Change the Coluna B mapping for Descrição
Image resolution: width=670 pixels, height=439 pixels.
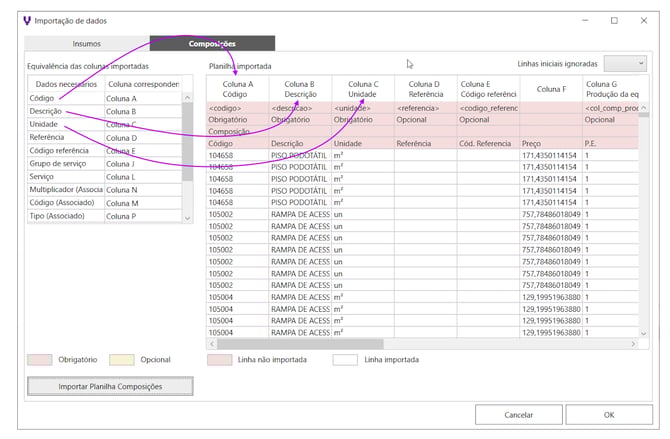click(142, 111)
